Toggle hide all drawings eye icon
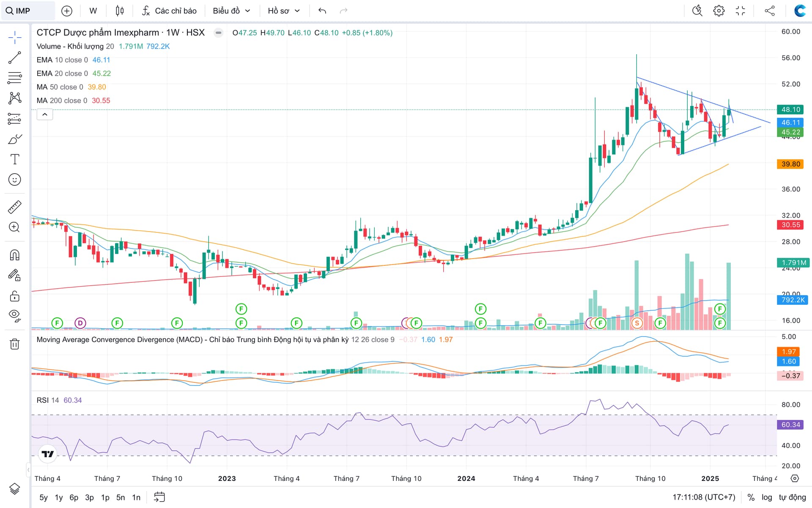Viewport: 812px width, 508px height. coord(14,315)
